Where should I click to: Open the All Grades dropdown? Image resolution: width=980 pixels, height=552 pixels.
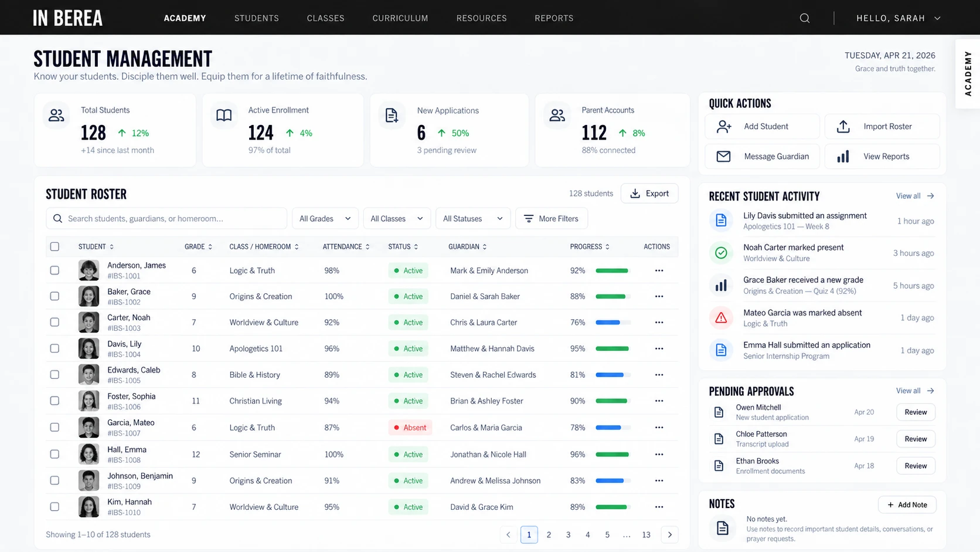[325, 219]
